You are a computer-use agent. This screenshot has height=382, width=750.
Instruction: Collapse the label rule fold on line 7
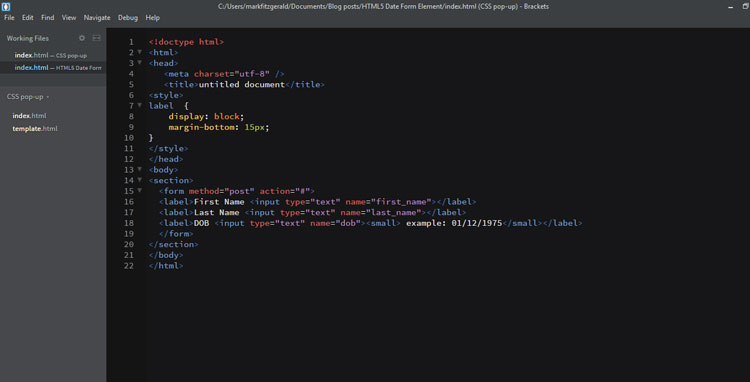[x=140, y=105]
